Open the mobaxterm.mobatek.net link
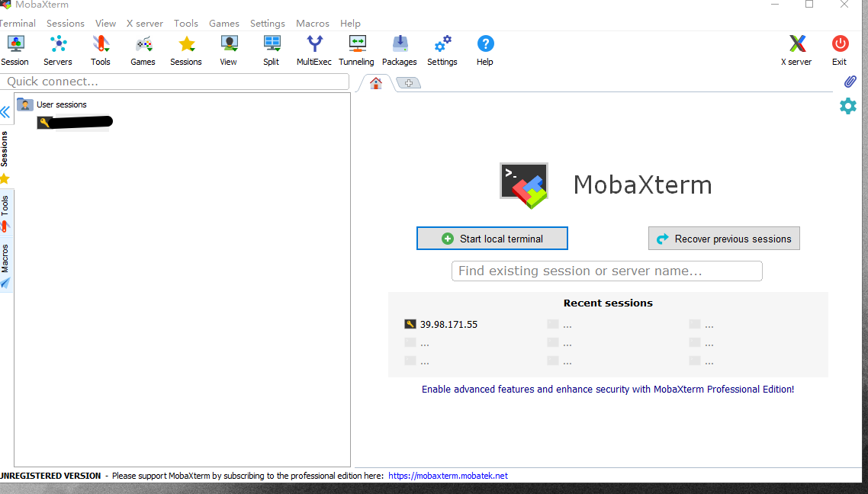 pyautogui.click(x=448, y=476)
